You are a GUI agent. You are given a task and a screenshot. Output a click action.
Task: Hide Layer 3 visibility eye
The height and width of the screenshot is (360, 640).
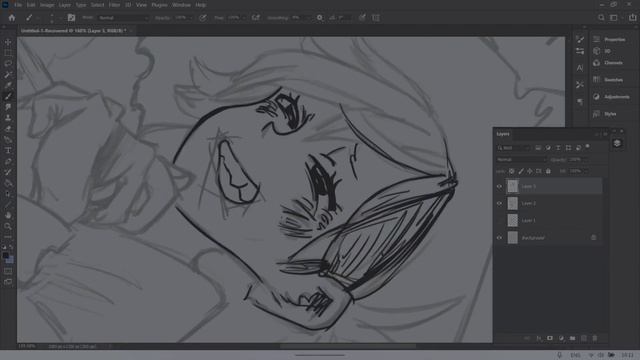pos(499,186)
